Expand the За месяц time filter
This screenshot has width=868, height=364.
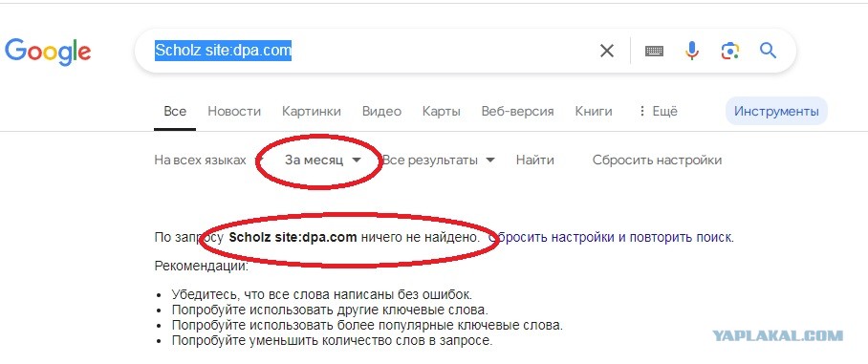click(323, 161)
